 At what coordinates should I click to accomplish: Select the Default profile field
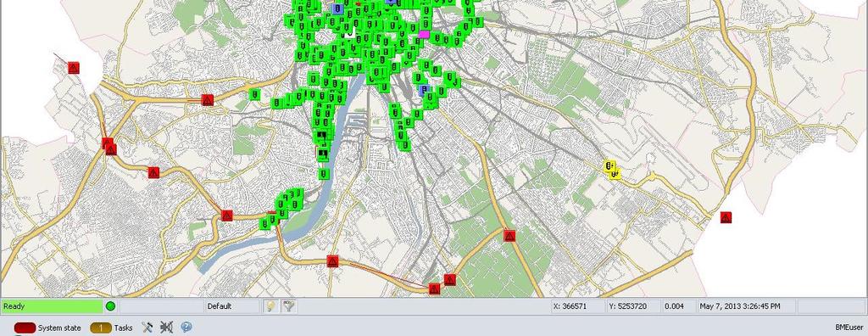[x=232, y=306]
